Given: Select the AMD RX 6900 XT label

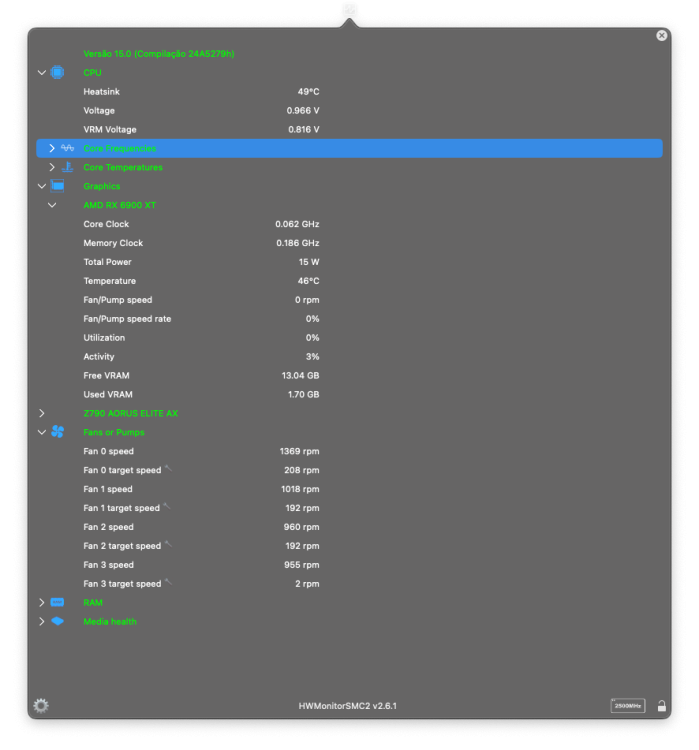Looking at the screenshot, I should click(x=120, y=205).
